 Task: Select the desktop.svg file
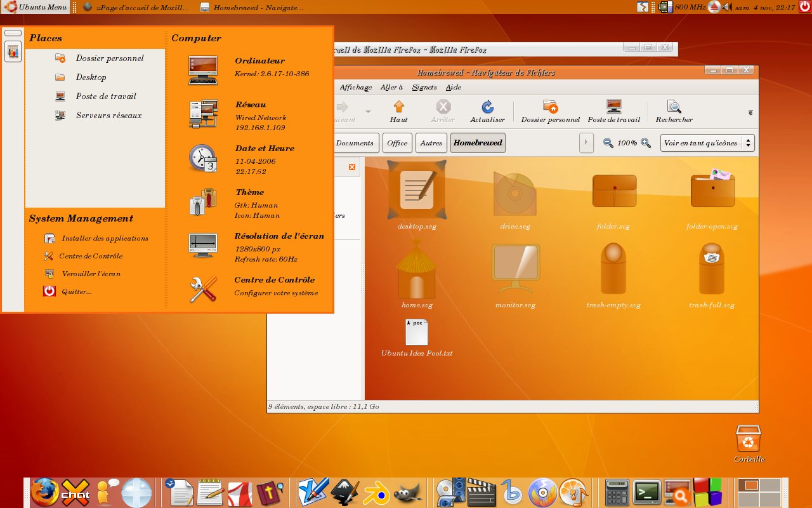coord(417,196)
